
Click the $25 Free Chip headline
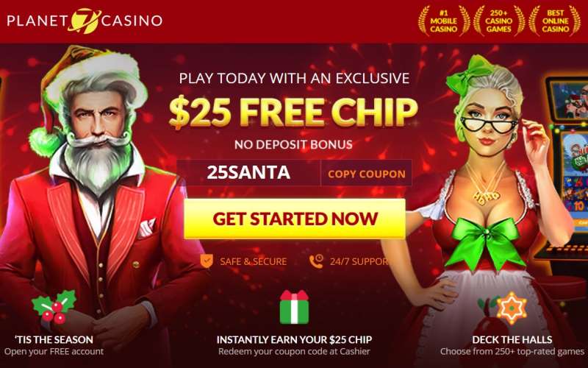click(293, 113)
